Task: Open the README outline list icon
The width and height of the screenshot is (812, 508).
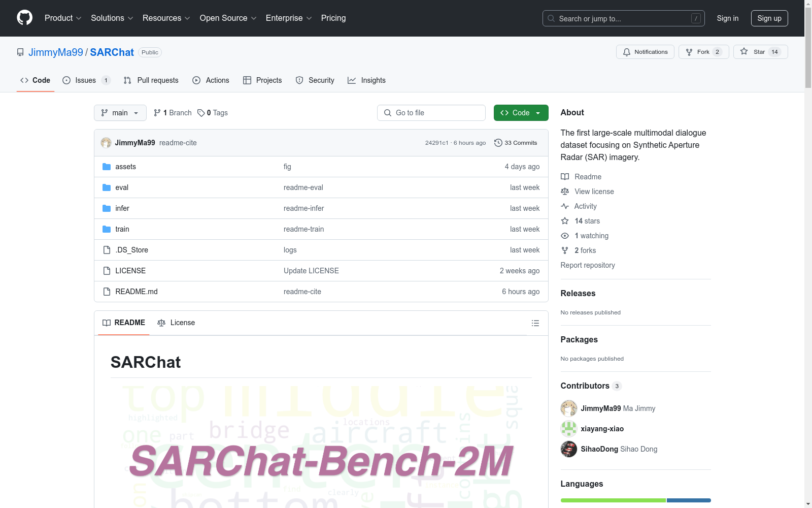Action: pyautogui.click(x=535, y=323)
